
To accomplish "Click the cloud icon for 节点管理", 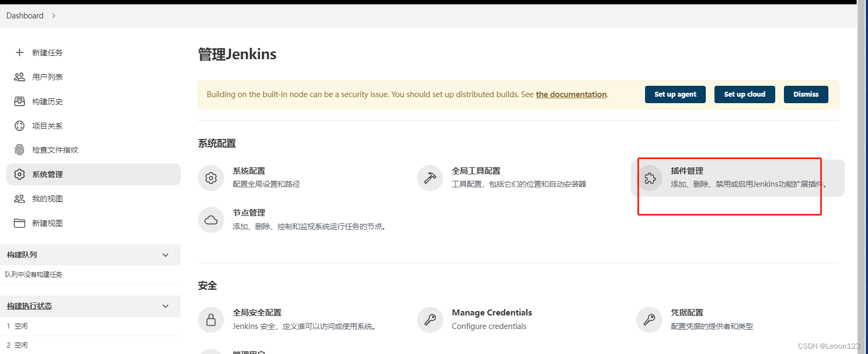I will click(x=211, y=220).
